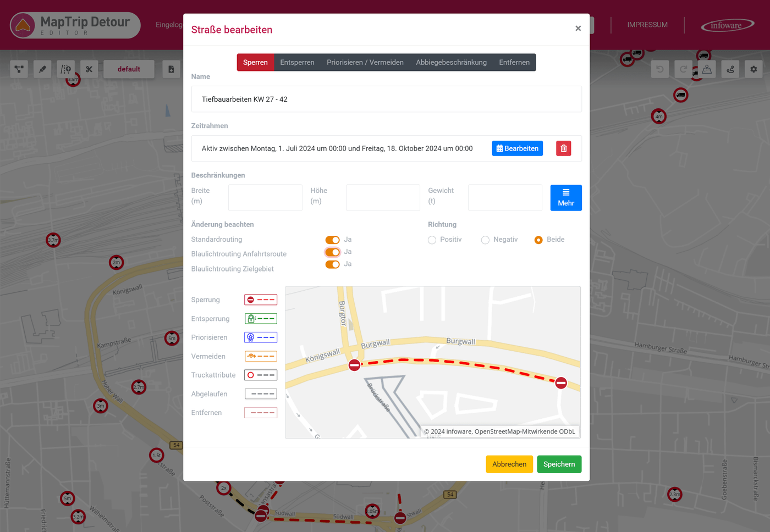Click the infoware logo in header

727,25
